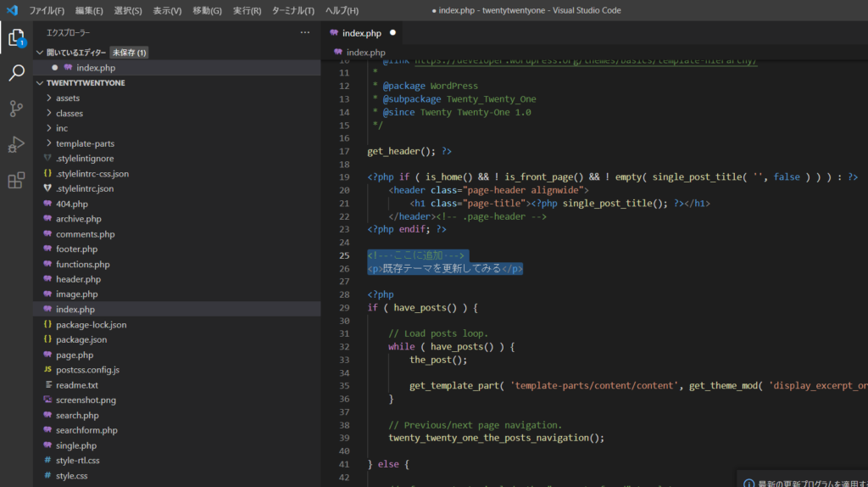Viewport: 868px width, 487px height.
Task: Open the Explorer view in activity bar
Action: tap(16, 37)
